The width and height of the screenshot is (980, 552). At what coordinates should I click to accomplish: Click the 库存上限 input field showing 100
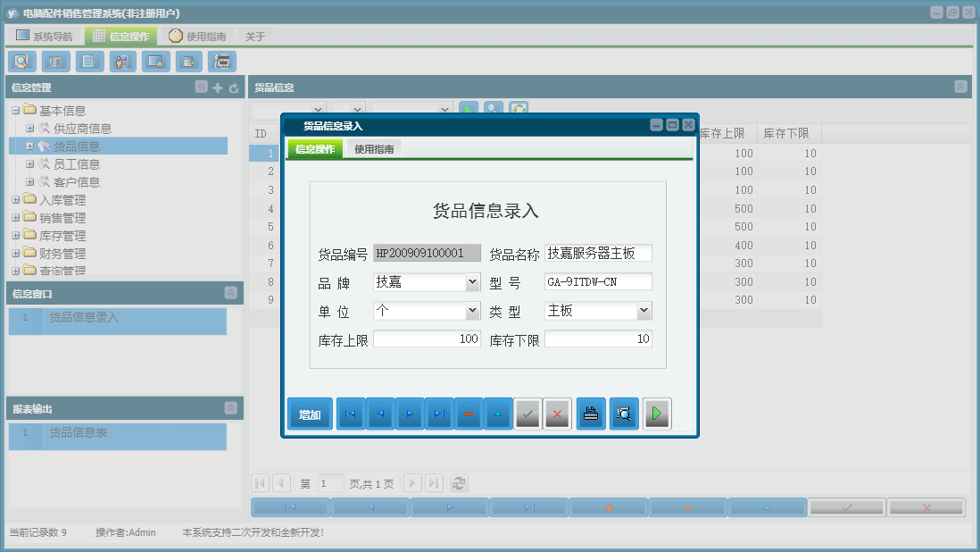pos(426,339)
